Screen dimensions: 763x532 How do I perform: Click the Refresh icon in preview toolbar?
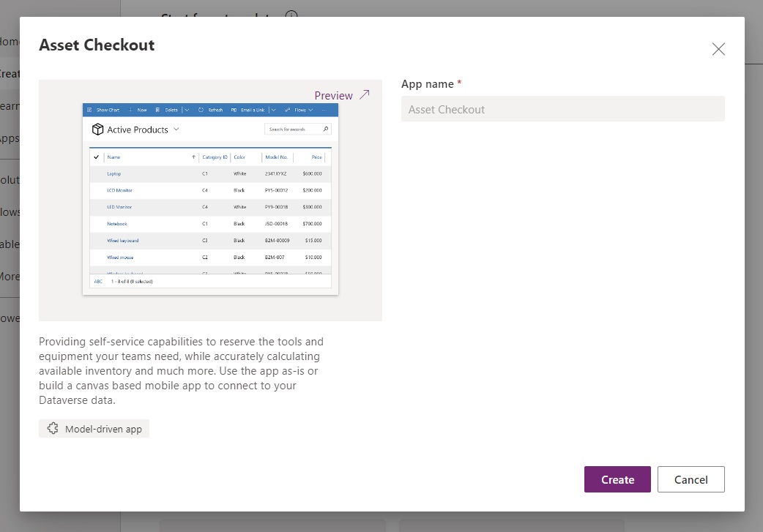pos(201,110)
